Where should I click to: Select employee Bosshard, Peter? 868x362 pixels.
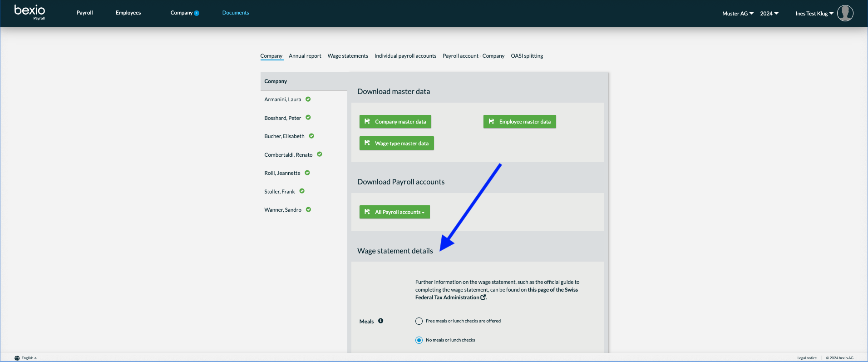(x=283, y=118)
